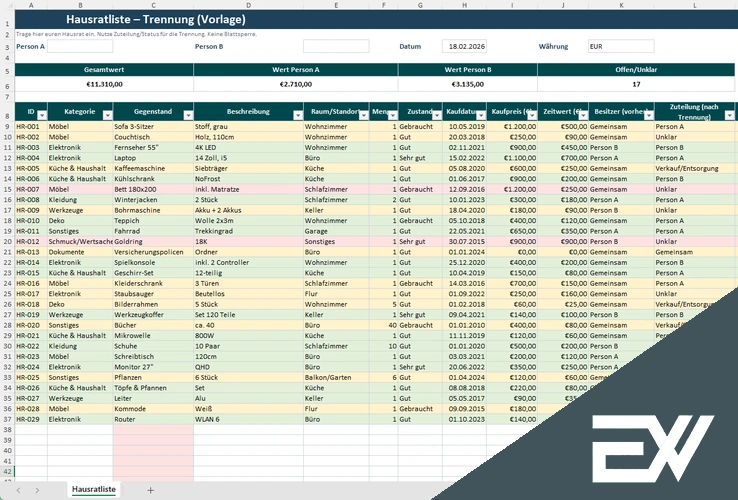Viewport: 738px width, 500px height.
Task: Click cell Spielkonsole
Action: pos(153,262)
